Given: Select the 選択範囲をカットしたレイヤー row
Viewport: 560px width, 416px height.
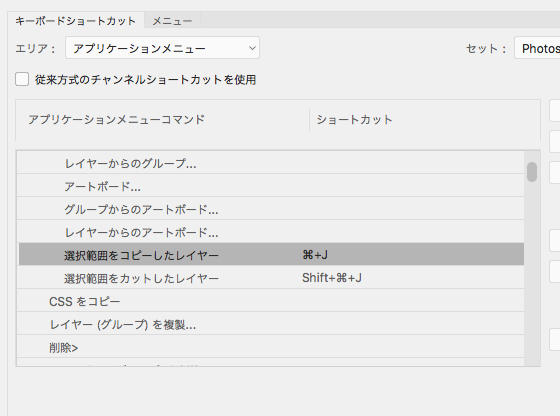Looking at the screenshot, I should [270, 278].
